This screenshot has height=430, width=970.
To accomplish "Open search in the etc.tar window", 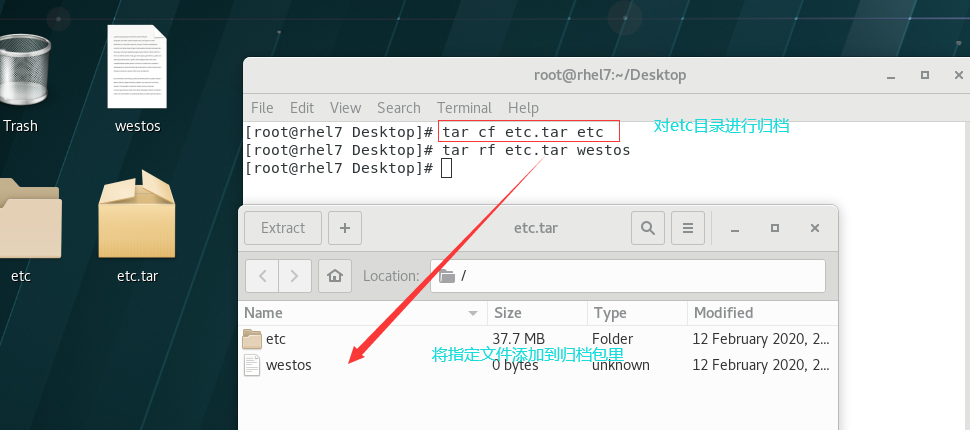I will 648,228.
